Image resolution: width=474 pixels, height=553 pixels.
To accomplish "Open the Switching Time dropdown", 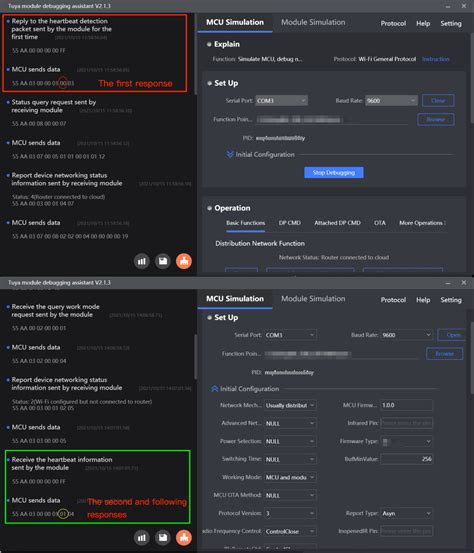I will (x=290, y=459).
